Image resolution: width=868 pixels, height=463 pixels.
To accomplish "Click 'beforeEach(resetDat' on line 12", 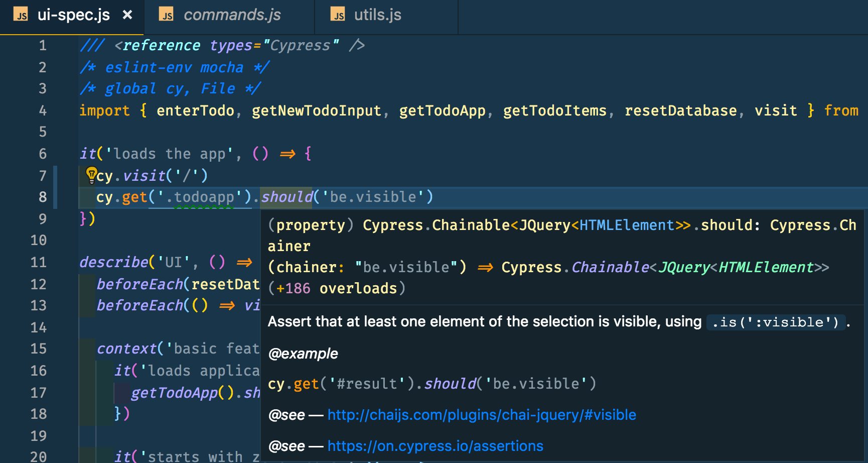I will [x=178, y=284].
